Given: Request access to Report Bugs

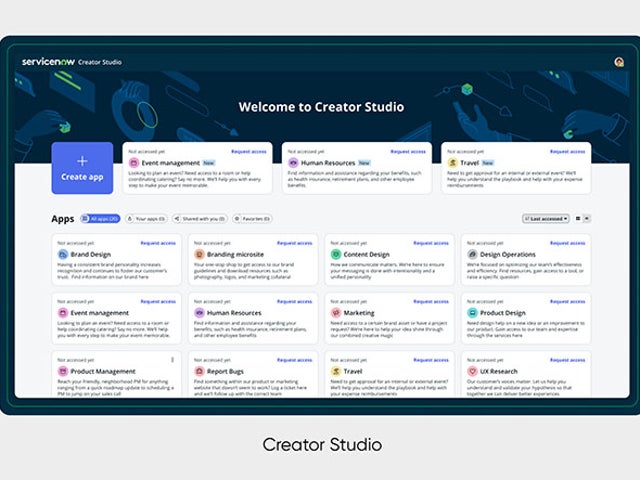Looking at the screenshot, I should tap(294, 360).
